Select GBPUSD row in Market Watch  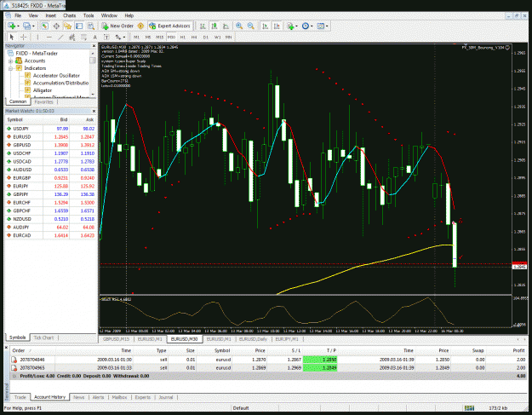(x=51, y=145)
